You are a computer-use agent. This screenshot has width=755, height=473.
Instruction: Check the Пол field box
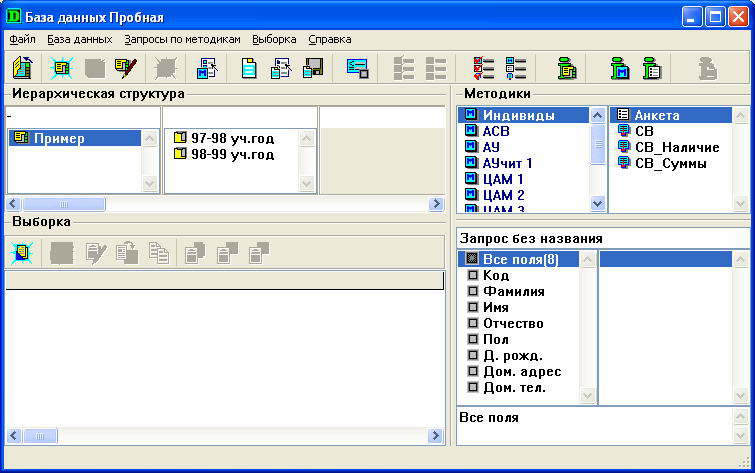click(473, 339)
